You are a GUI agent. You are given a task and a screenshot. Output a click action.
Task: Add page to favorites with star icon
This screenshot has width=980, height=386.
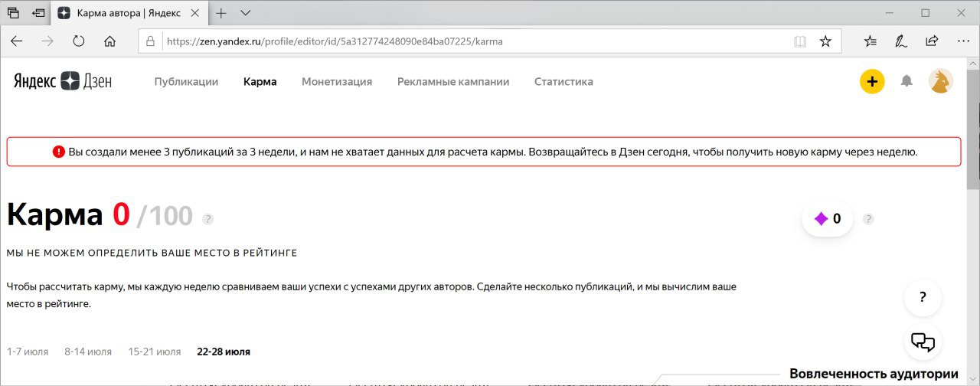[825, 41]
